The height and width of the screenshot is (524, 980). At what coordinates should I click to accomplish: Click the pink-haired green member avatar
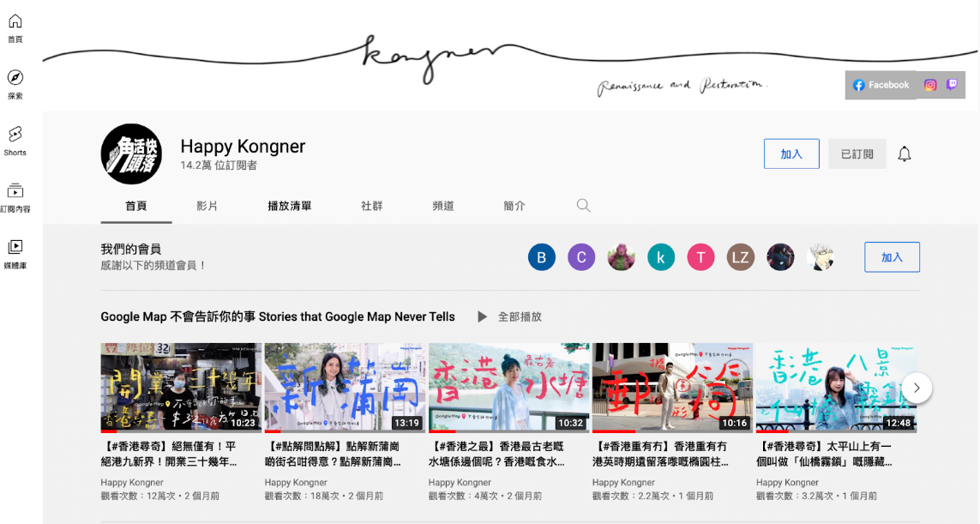(622, 257)
